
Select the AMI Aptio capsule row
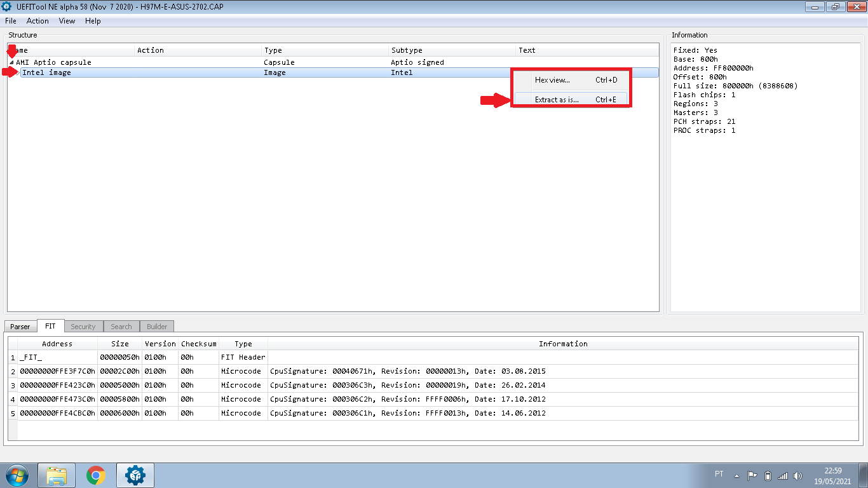(x=333, y=62)
